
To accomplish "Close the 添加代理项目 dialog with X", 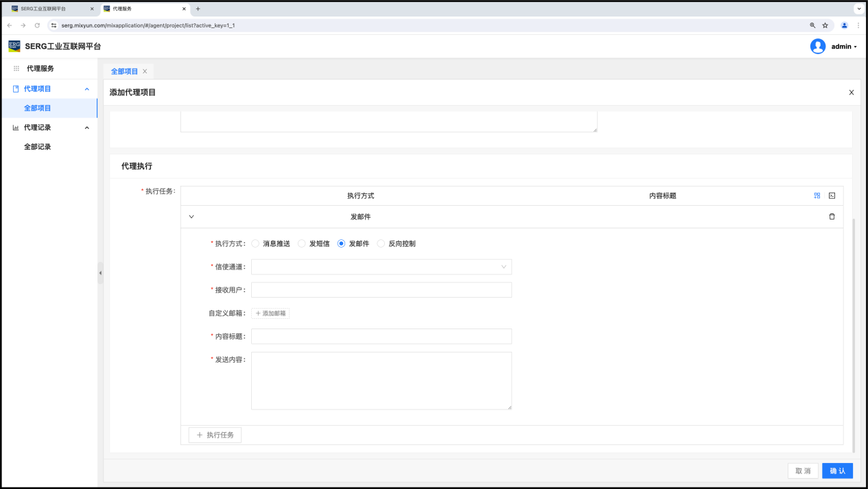I will tap(851, 93).
